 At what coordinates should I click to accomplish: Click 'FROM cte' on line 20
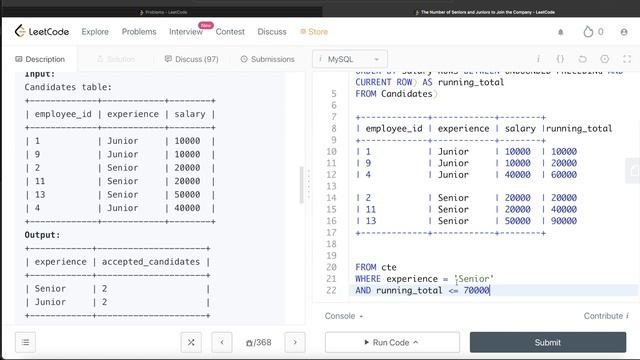tap(376, 267)
